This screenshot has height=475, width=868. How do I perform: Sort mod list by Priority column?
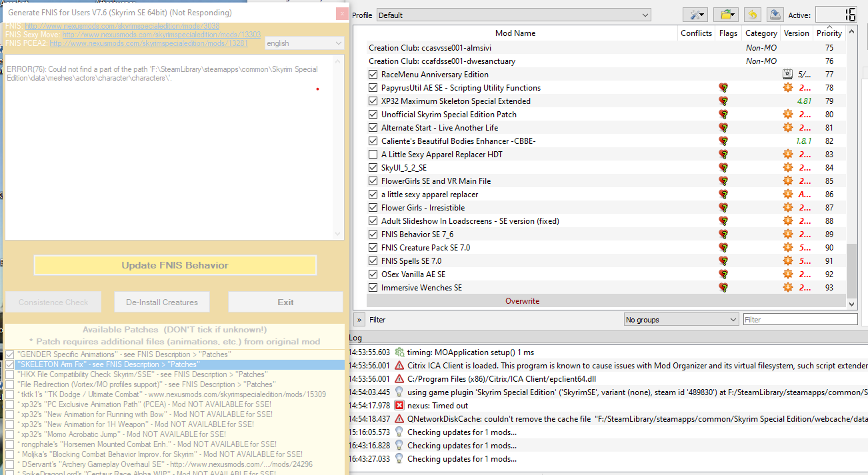pos(829,33)
